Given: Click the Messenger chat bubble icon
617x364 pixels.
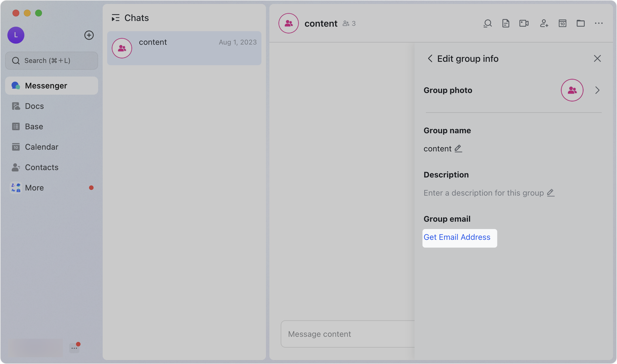Looking at the screenshot, I should click(x=16, y=86).
